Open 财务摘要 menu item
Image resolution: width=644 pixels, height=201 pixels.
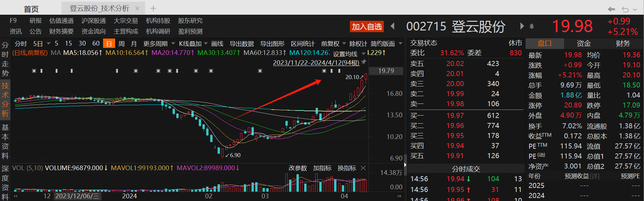point(61,31)
